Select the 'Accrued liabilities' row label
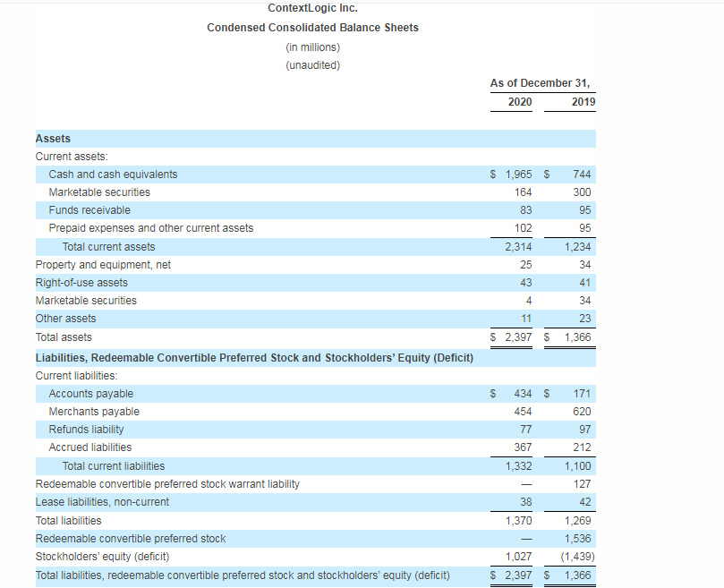This screenshot has height=588, width=724. [90, 447]
